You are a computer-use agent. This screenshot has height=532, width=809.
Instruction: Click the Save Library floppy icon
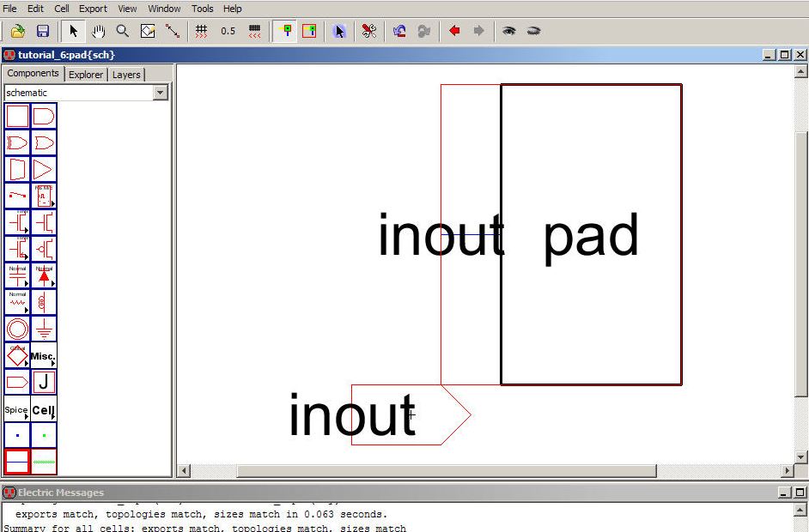(42, 31)
